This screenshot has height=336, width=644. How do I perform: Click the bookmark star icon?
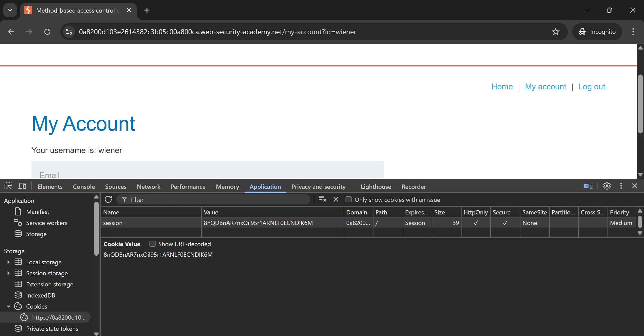[555, 32]
